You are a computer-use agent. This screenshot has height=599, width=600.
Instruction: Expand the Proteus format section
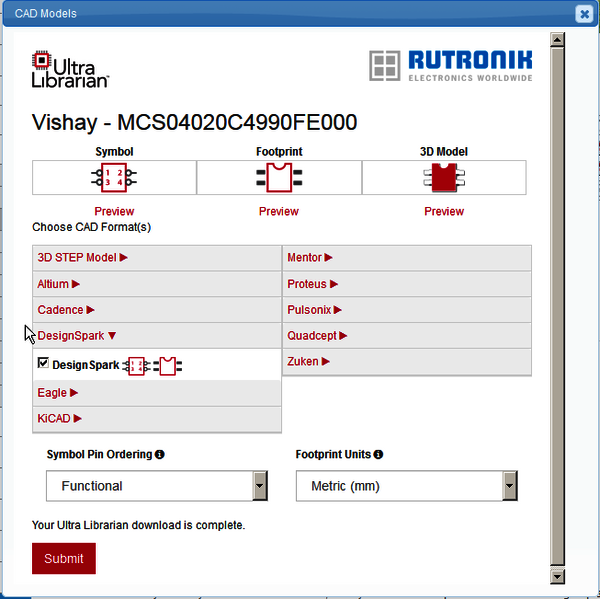click(407, 284)
